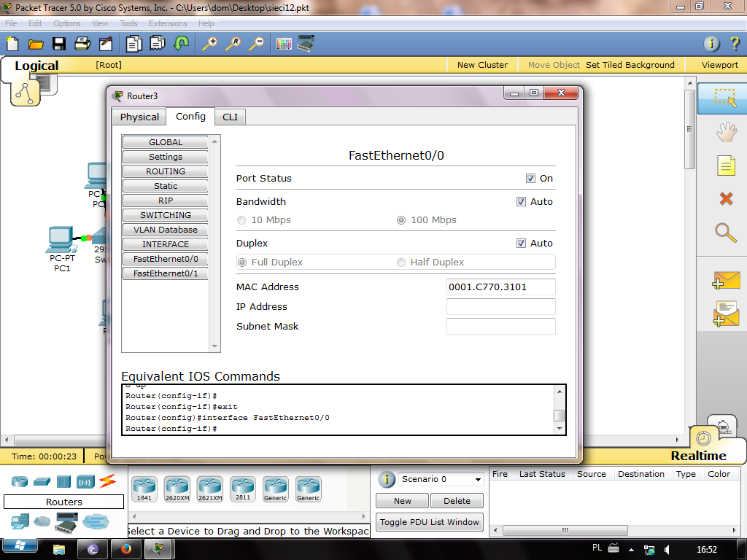Open the File menu
The image size is (747, 560).
pos(11,23)
